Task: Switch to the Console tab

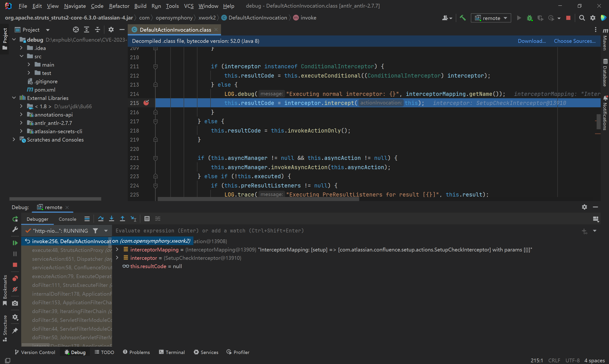Action: click(68, 219)
